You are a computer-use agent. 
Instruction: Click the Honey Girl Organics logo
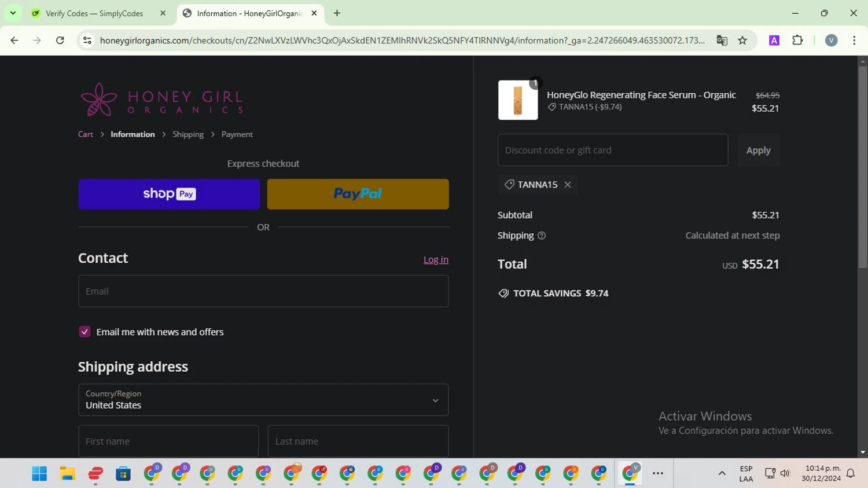click(161, 99)
